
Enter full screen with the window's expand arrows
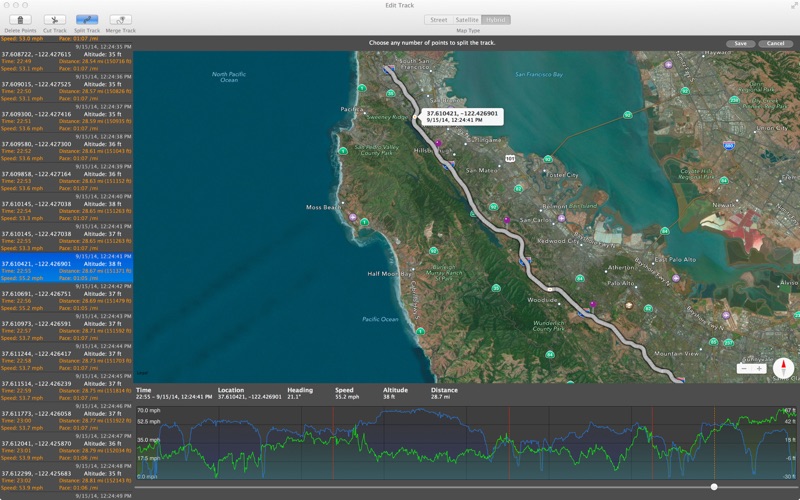coord(794,5)
